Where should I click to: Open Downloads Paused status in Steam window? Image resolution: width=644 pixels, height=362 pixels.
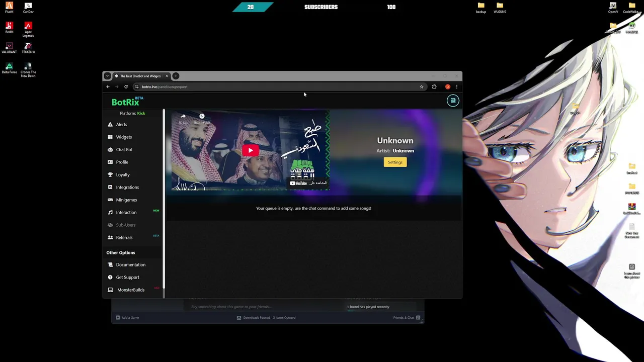[266, 317]
